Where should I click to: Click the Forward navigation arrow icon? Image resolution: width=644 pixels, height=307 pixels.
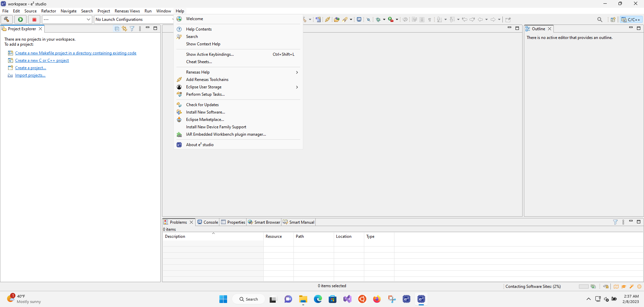[493, 19]
